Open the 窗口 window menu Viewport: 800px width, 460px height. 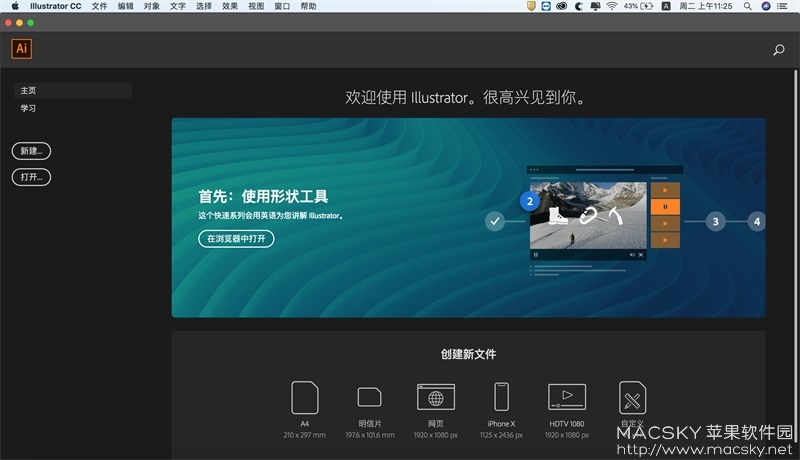click(x=282, y=6)
